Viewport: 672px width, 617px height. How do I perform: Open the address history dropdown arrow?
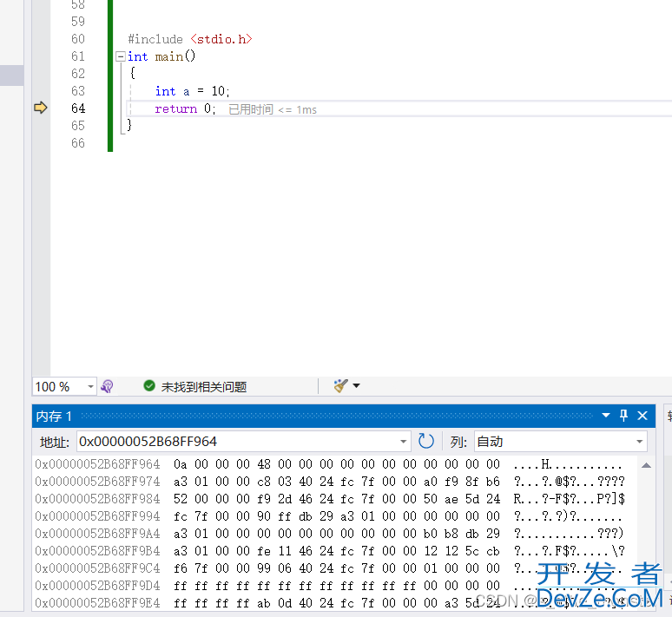pos(403,442)
